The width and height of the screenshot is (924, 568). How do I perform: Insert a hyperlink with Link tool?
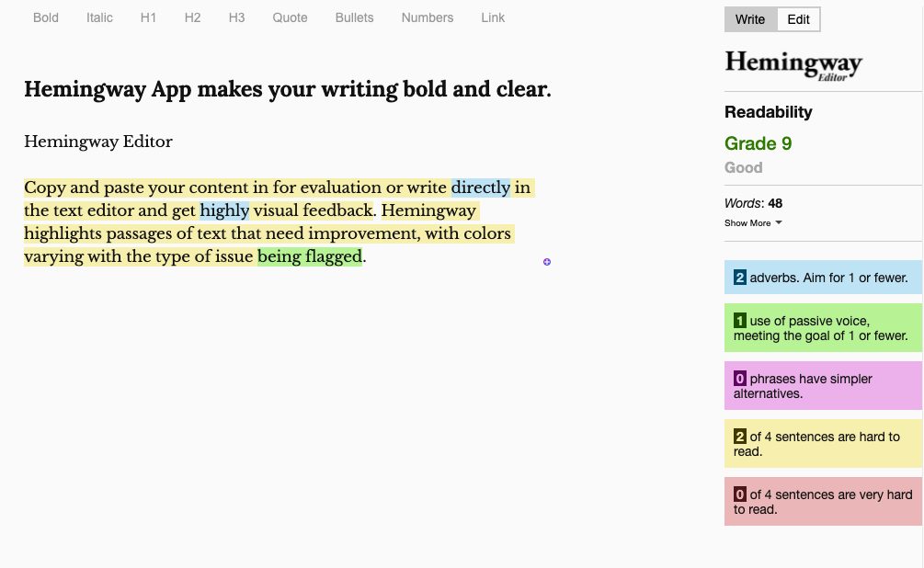tap(493, 17)
